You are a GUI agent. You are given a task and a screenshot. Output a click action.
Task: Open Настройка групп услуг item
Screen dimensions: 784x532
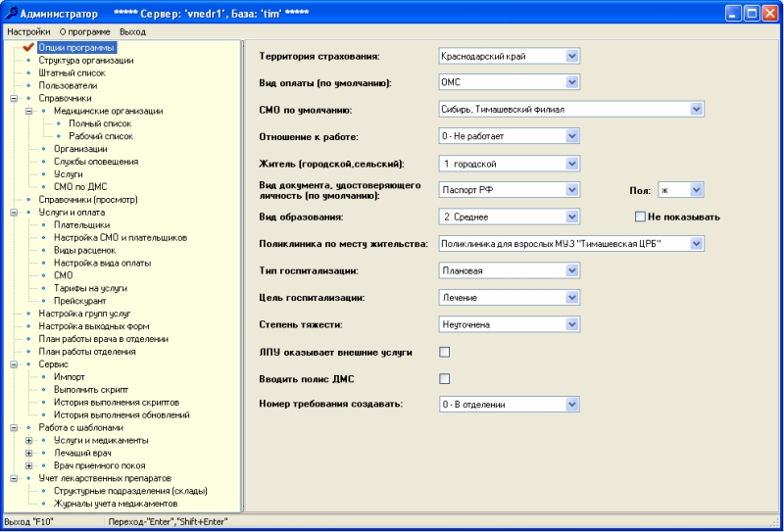(84, 314)
